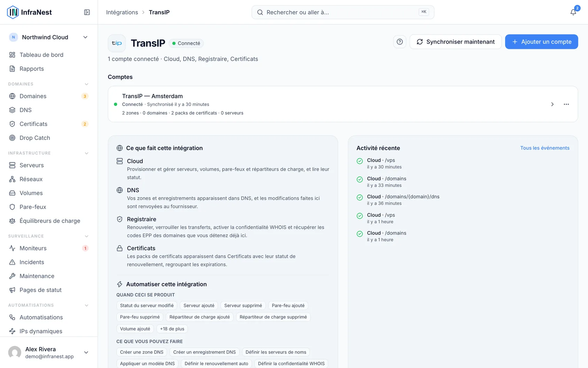Select Définir les serveurs de noms action
Screen dimensions: 588x368
[276, 352]
